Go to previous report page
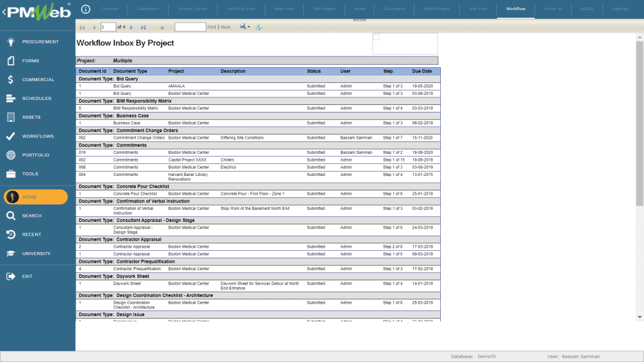The image size is (644, 362). coord(94,27)
